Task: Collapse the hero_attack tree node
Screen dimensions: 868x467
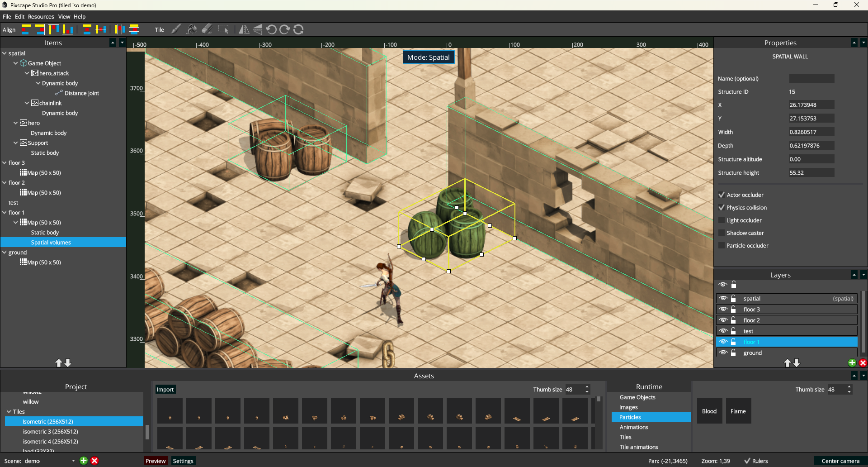Action: [27, 73]
